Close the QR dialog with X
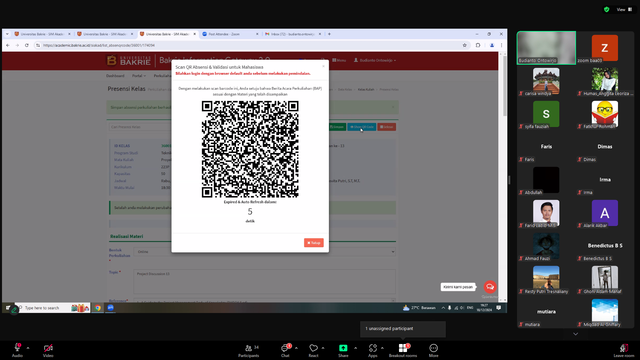640x360 pixels. pyautogui.click(x=324, y=66)
